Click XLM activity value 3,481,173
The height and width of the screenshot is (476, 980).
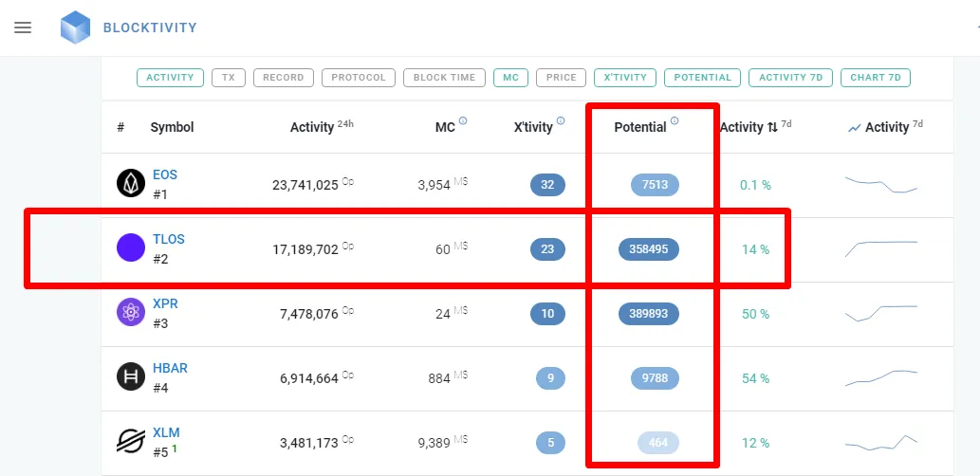309,444
